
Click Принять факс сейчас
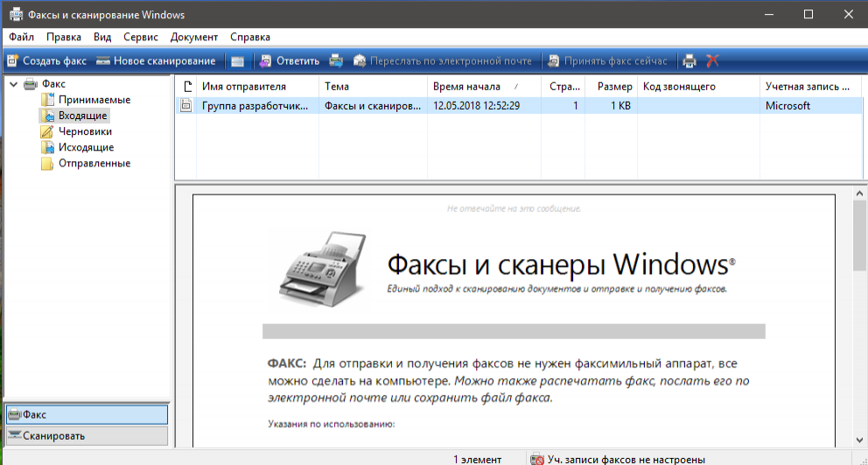tap(608, 61)
